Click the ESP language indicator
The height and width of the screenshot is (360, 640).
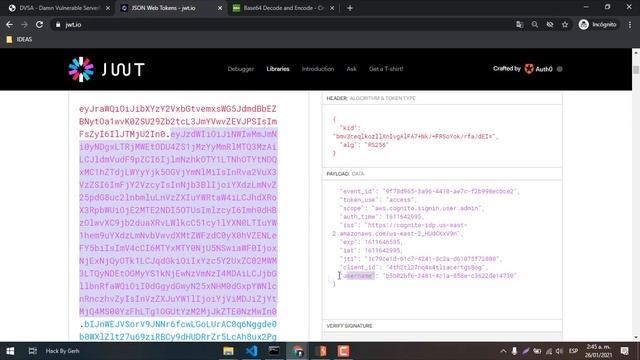[x=573, y=351]
